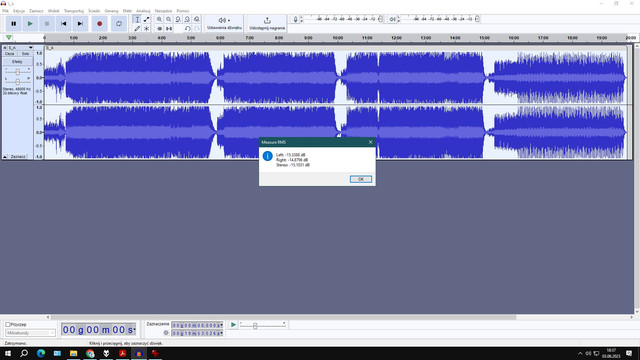Open the Transportuj menu
This screenshot has height=360, width=640.
tap(73, 11)
